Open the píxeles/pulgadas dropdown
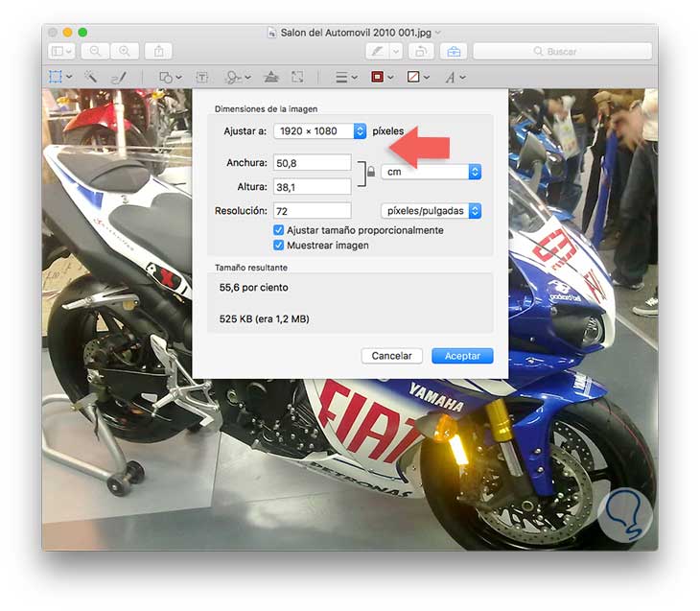 (x=432, y=211)
